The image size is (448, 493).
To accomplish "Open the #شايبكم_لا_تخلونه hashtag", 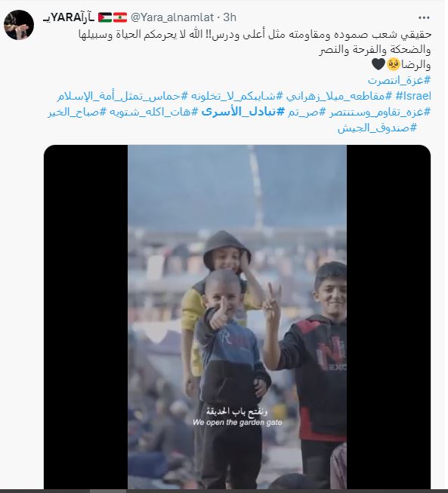I will 237,96.
